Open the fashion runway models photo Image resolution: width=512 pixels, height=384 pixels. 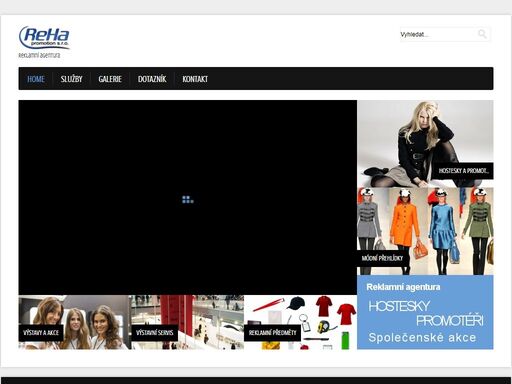point(425,231)
